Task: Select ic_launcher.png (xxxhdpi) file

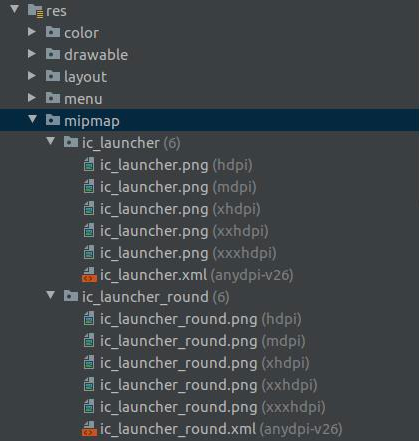Action: pyautogui.click(x=188, y=253)
